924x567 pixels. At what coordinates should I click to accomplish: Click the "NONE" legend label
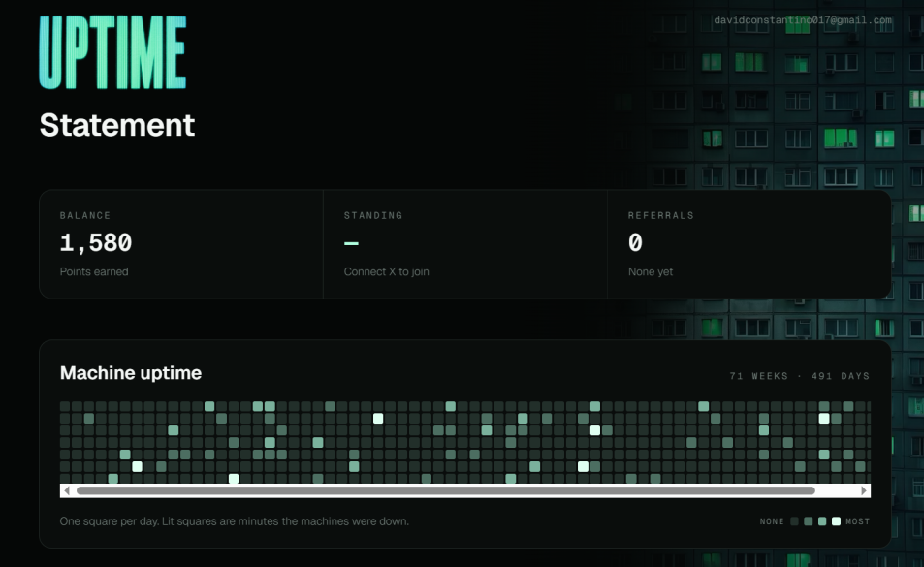tap(772, 521)
